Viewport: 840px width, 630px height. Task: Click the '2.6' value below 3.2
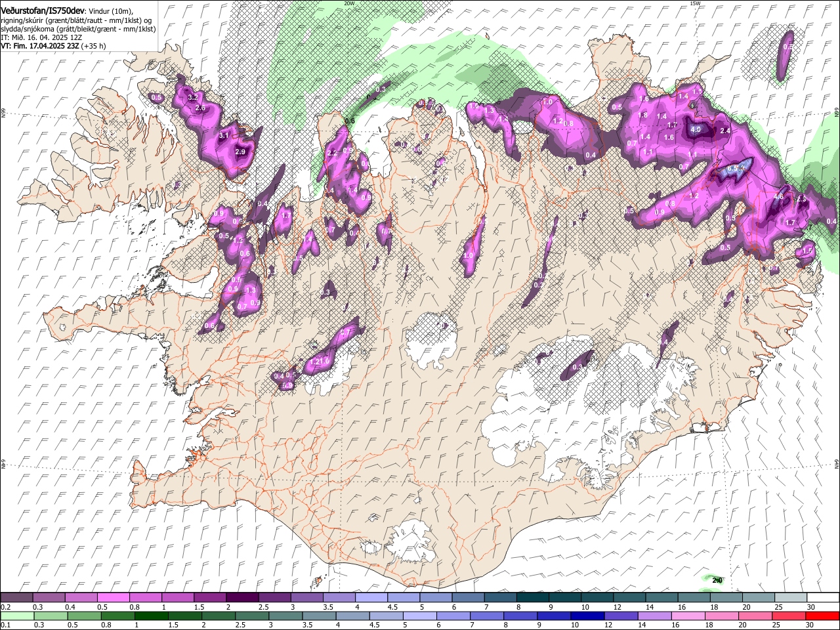pyautogui.click(x=200, y=108)
